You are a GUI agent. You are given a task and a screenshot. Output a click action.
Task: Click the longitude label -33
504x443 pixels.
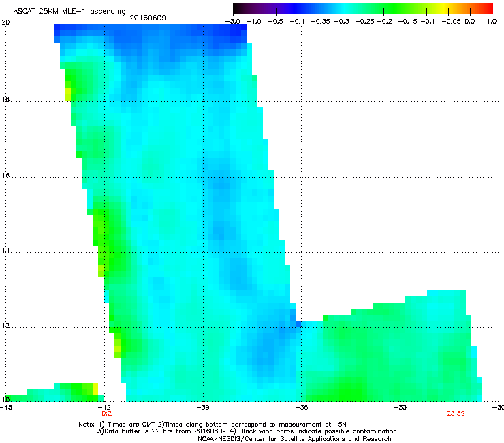coord(400,408)
